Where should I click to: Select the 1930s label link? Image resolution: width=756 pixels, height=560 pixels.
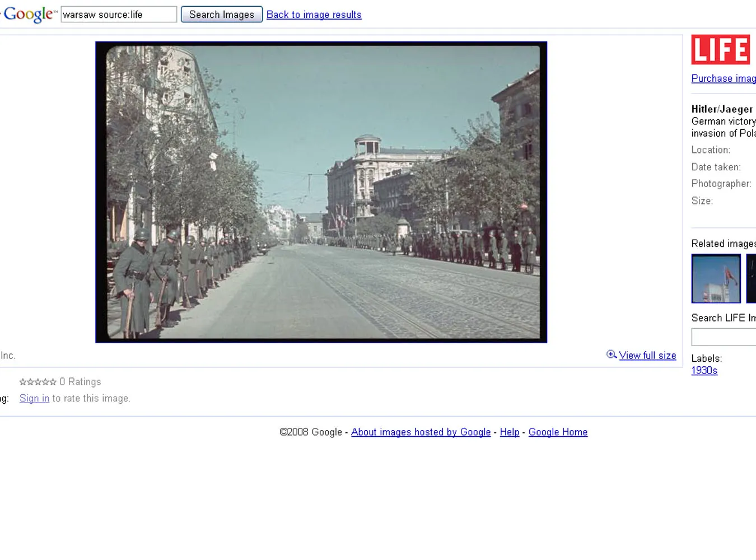(704, 371)
